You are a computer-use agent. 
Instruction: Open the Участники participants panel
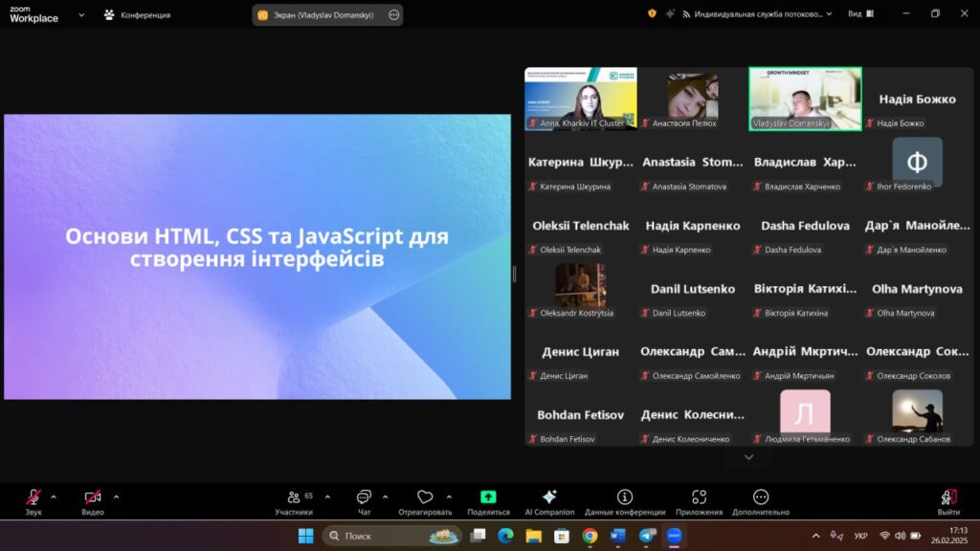[x=294, y=501]
